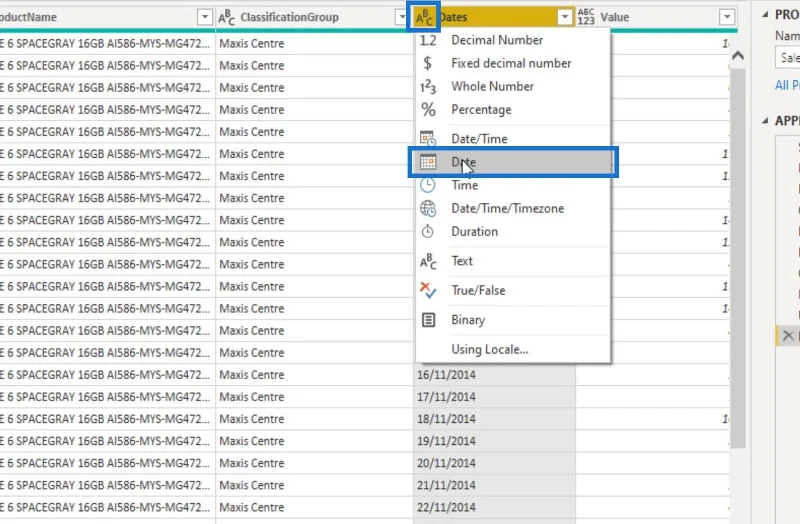The height and width of the screenshot is (524, 800).
Task: Click date cell 21/11/2014
Action: click(494, 485)
